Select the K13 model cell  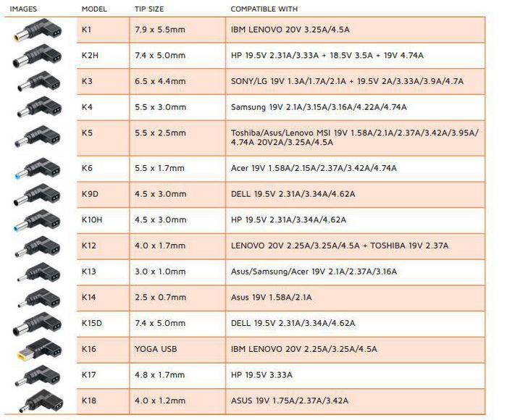point(103,272)
